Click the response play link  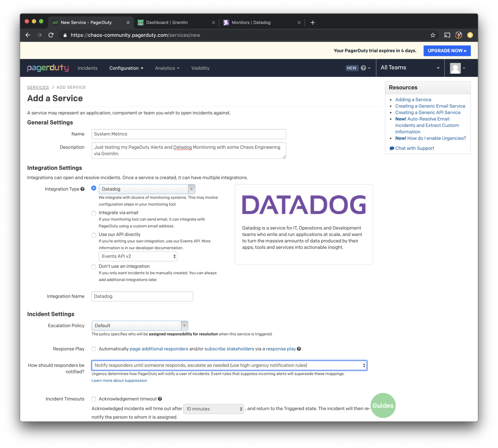point(281,349)
